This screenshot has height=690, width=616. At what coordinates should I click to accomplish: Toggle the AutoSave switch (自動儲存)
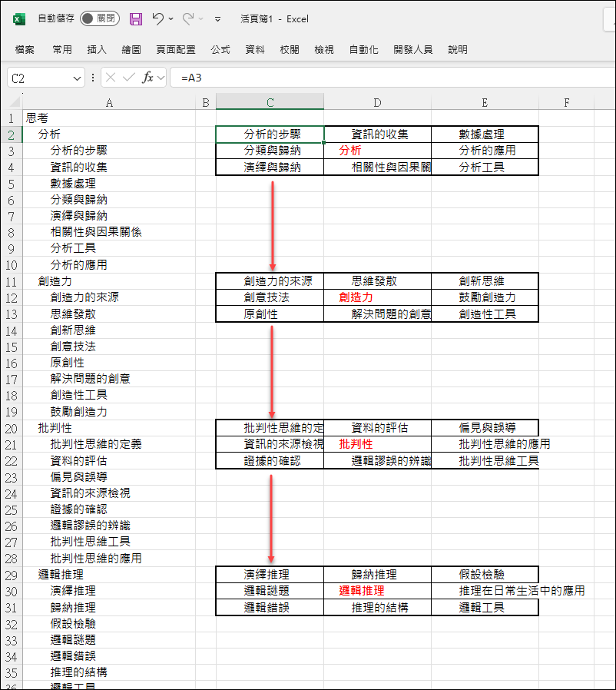click(100, 18)
